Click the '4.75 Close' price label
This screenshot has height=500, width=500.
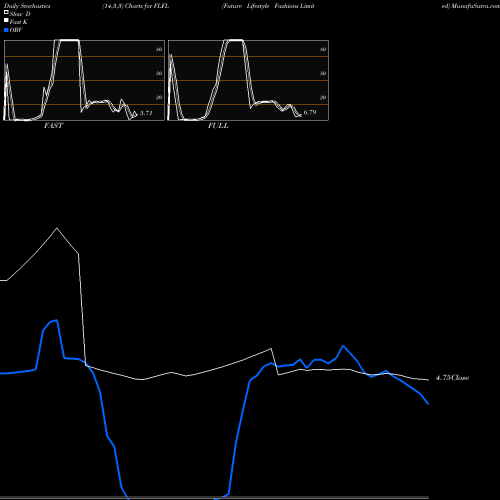click(x=452, y=378)
